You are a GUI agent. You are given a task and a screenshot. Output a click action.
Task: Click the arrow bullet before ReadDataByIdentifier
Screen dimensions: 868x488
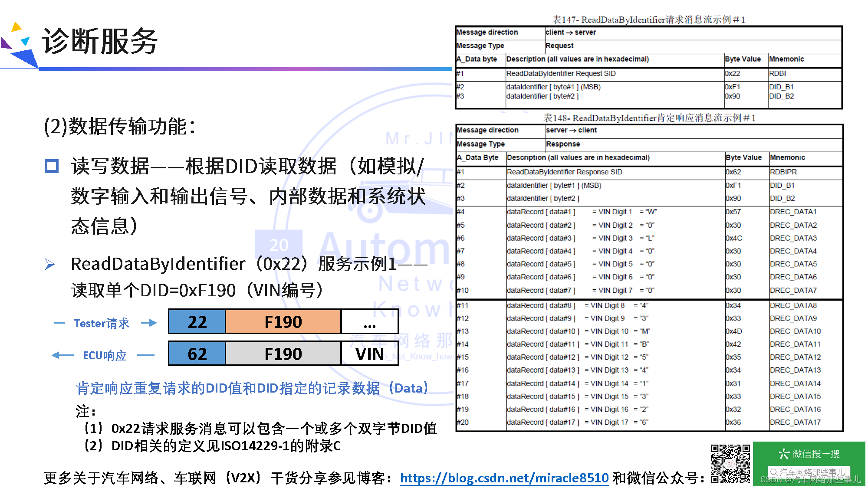click(x=50, y=264)
